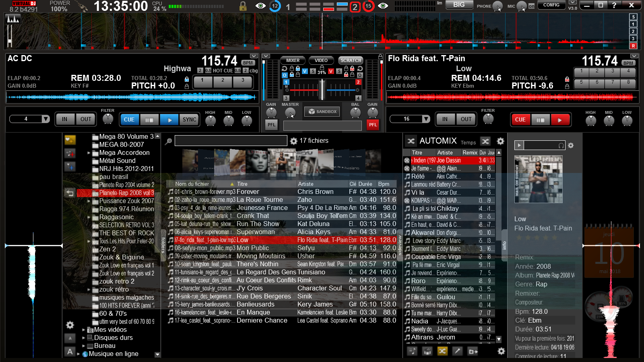The image size is (644, 362).
Task: Click the padlock icon in top bar
Action: 243,6
